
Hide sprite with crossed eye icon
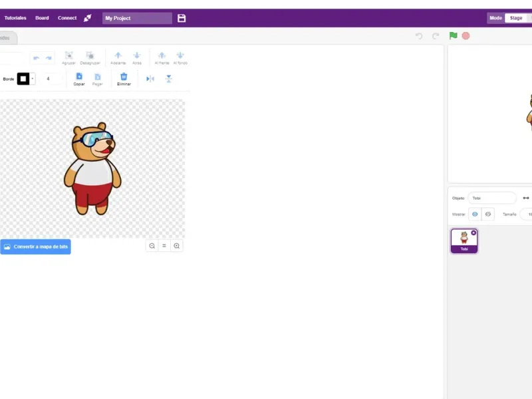coord(488,214)
